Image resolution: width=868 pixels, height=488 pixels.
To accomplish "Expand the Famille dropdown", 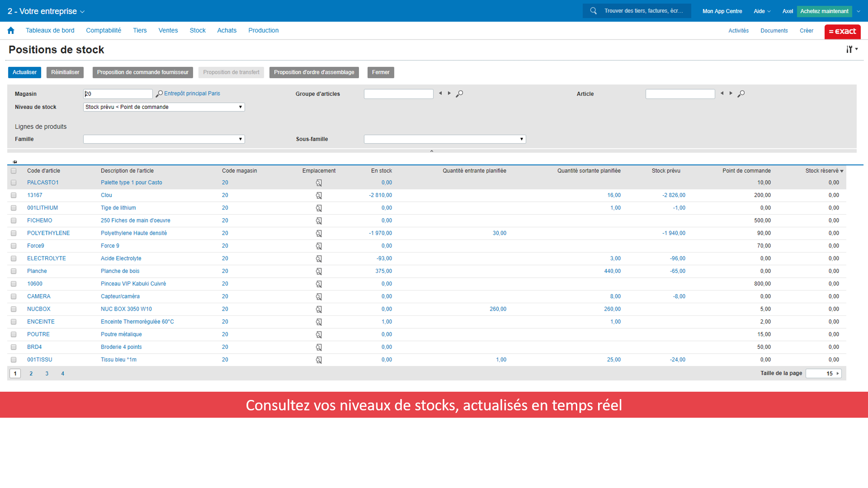I will click(x=241, y=139).
